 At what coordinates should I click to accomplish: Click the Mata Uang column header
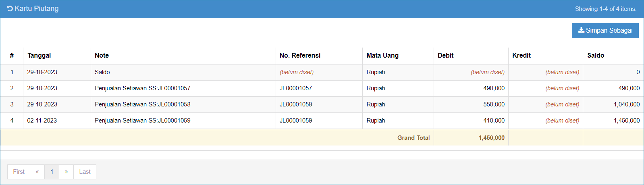[x=382, y=56]
